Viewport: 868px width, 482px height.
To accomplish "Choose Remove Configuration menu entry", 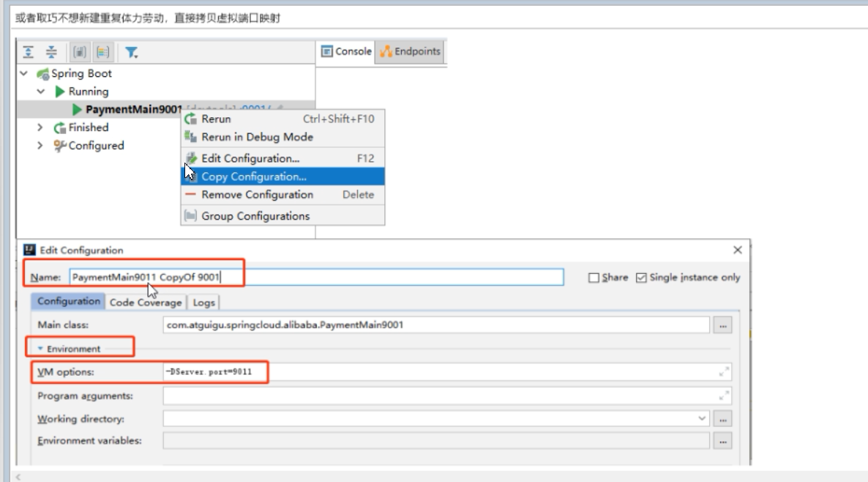I will point(283,194).
